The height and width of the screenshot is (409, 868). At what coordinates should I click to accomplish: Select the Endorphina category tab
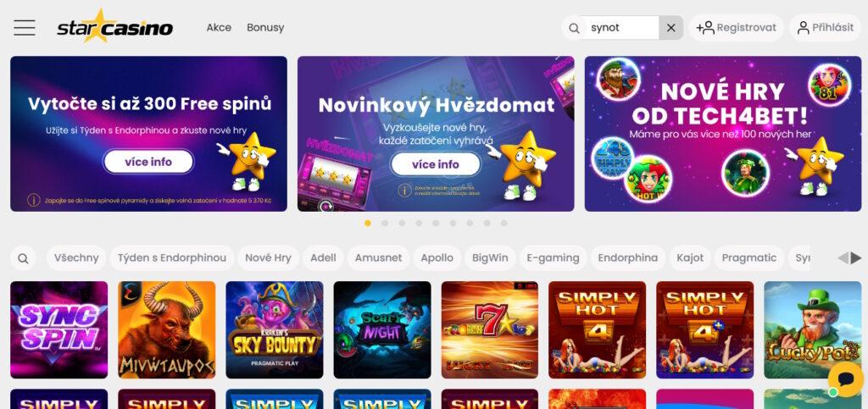[628, 258]
